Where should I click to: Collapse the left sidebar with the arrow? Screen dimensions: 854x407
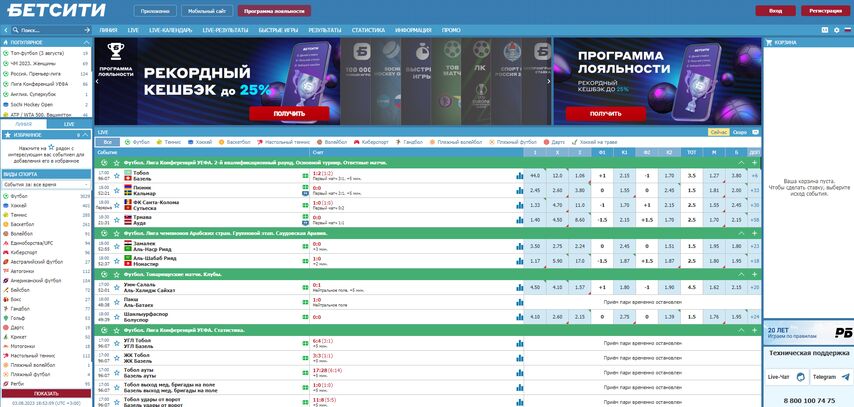[x=5, y=31]
